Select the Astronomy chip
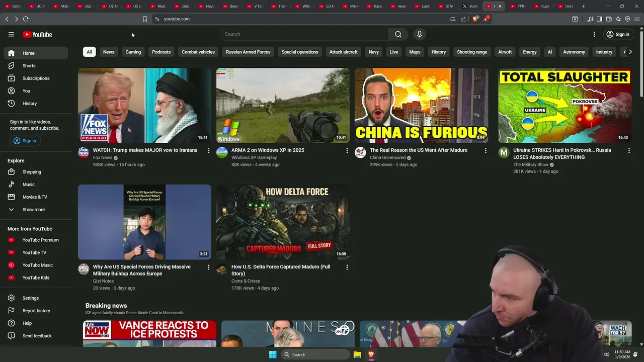Screen dimensions: 644x362 click(x=574, y=52)
